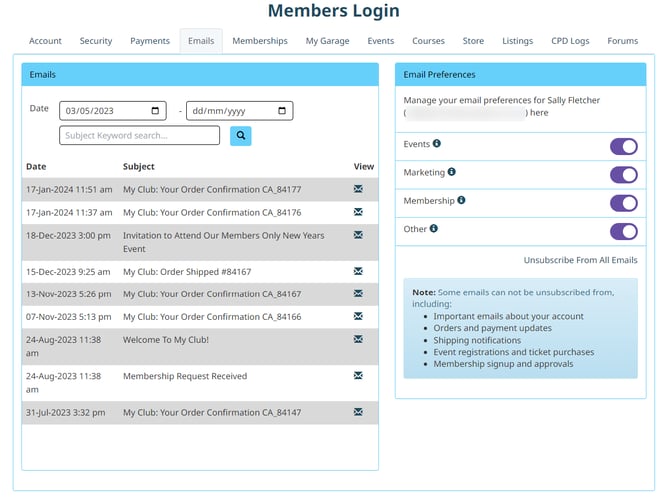The height and width of the screenshot is (500, 670).
Task: Click info icon next to Other preference
Action: point(434,229)
